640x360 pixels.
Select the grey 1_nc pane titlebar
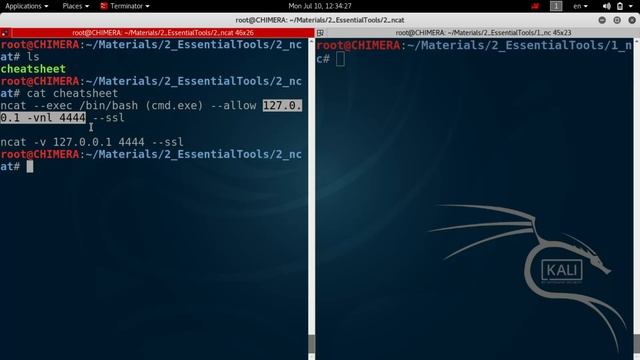tap(483, 33)
